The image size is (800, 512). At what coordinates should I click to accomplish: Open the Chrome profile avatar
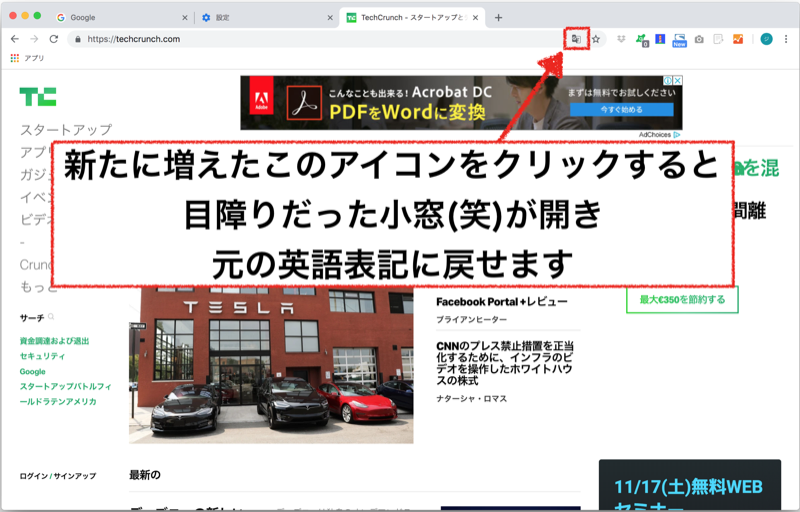[x=766, y=39]
